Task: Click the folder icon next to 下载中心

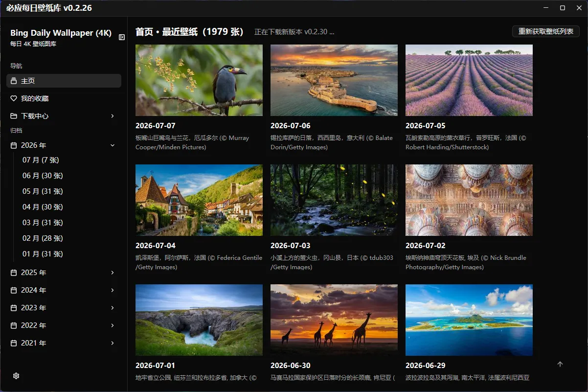Action: [x=14, y=116]
